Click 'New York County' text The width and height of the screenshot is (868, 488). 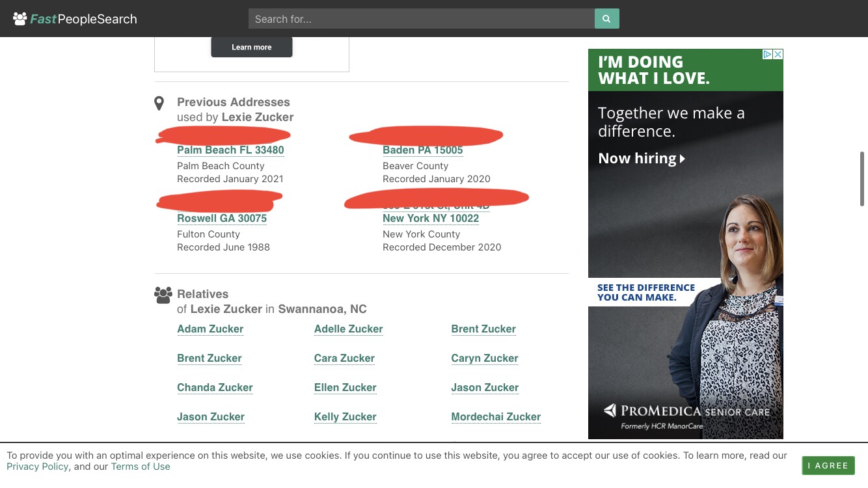click(x=421, y=234)
